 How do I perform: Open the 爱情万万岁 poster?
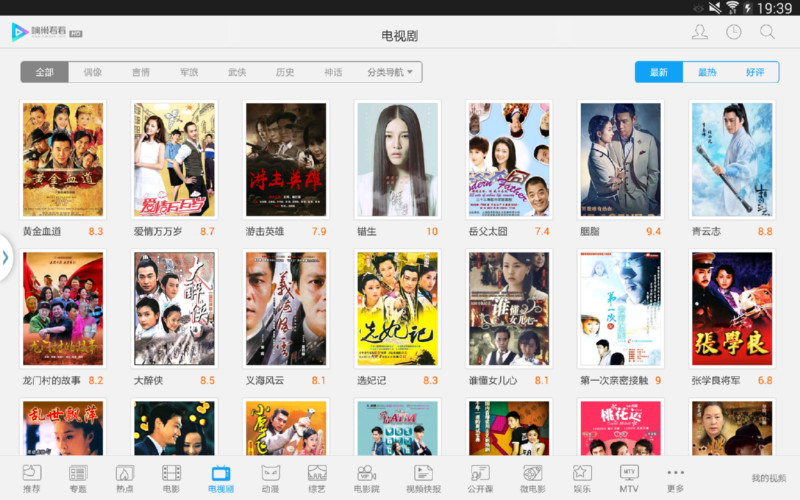point(174,160)
